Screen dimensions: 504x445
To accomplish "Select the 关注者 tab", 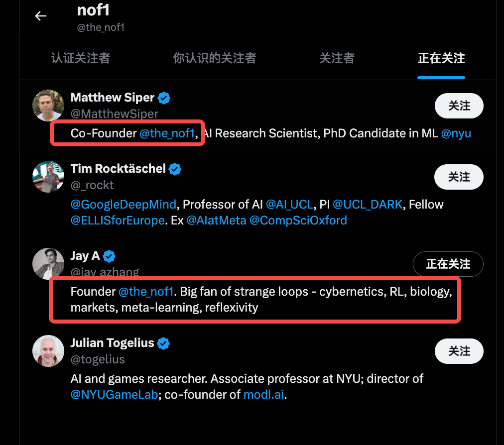I will tap(337, 58).
